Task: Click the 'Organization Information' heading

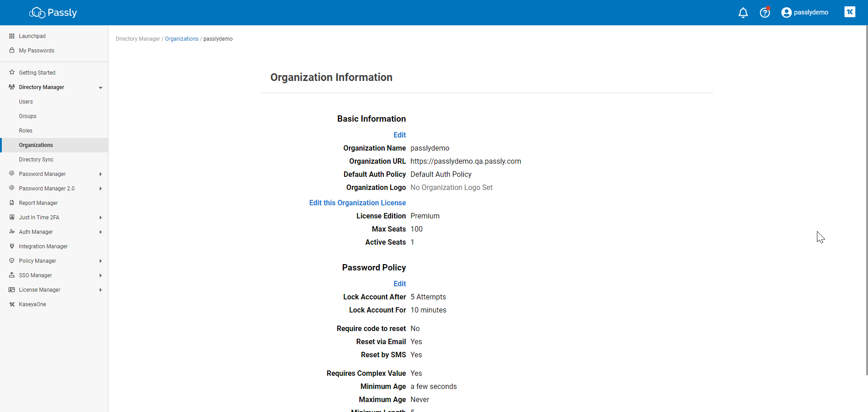Action: [x=331, y=77]
